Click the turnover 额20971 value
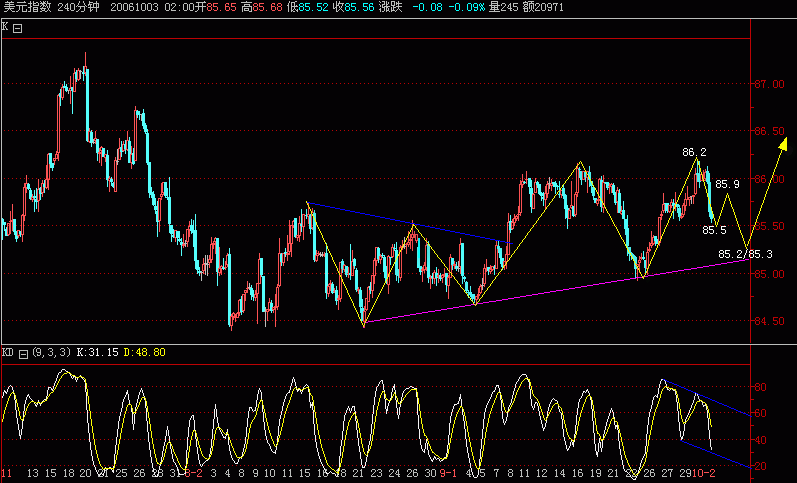797x483 pixels. [543, 7]
